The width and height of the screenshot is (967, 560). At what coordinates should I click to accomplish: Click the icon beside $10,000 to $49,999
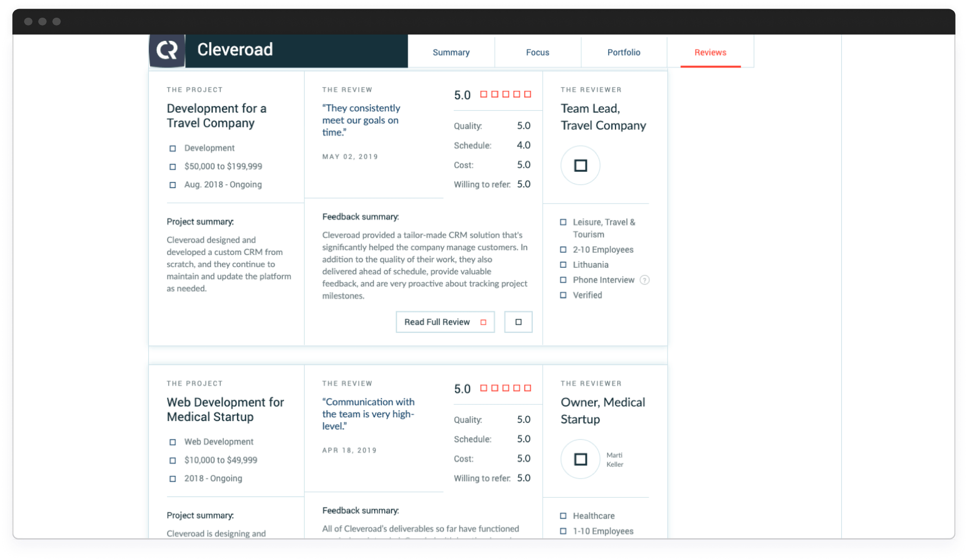click(x=172, y=461)
